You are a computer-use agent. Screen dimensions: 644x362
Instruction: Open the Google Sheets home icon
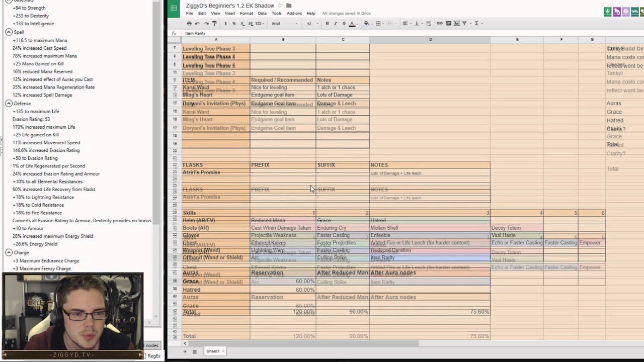(x=174, y=8)
